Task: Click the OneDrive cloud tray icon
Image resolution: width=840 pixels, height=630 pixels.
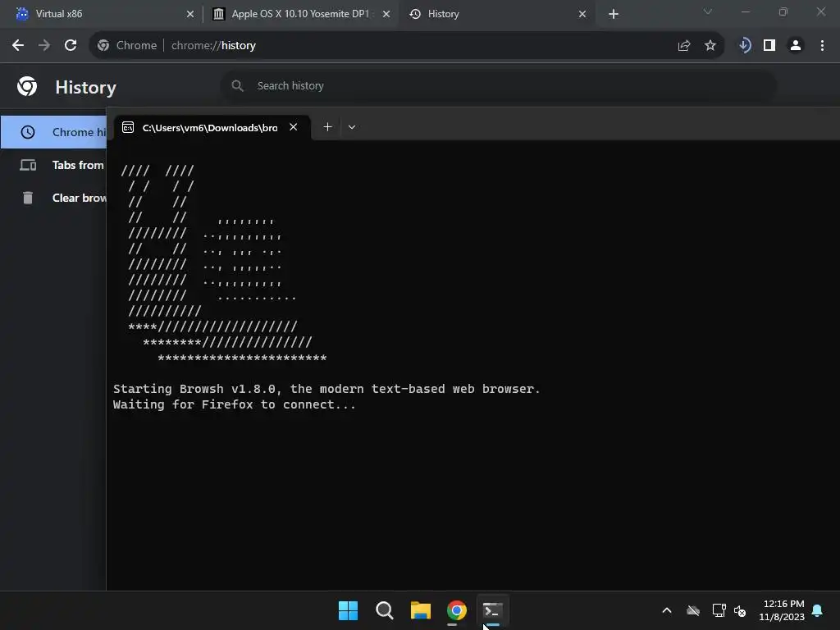Action: (x=692, y=610)
